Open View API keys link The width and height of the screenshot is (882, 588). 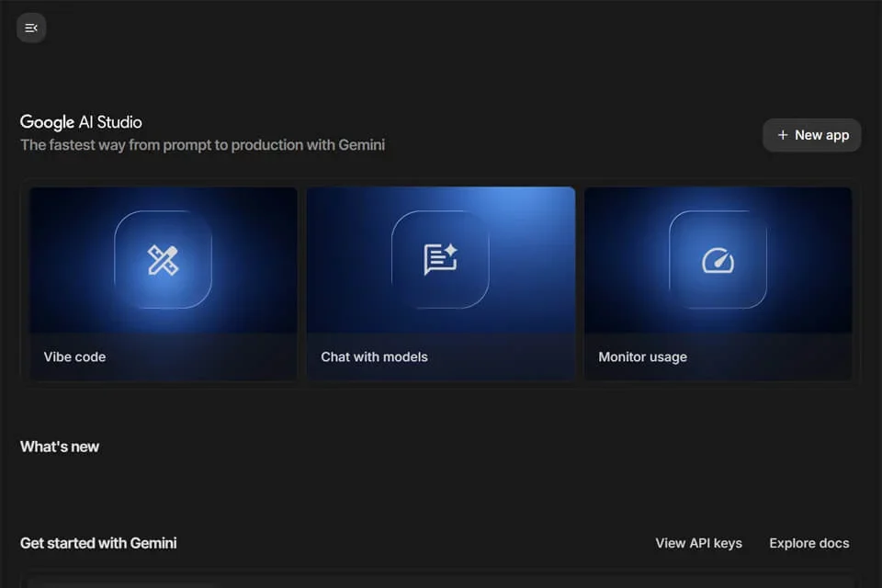pyautogui.click(x=698, y=543)
